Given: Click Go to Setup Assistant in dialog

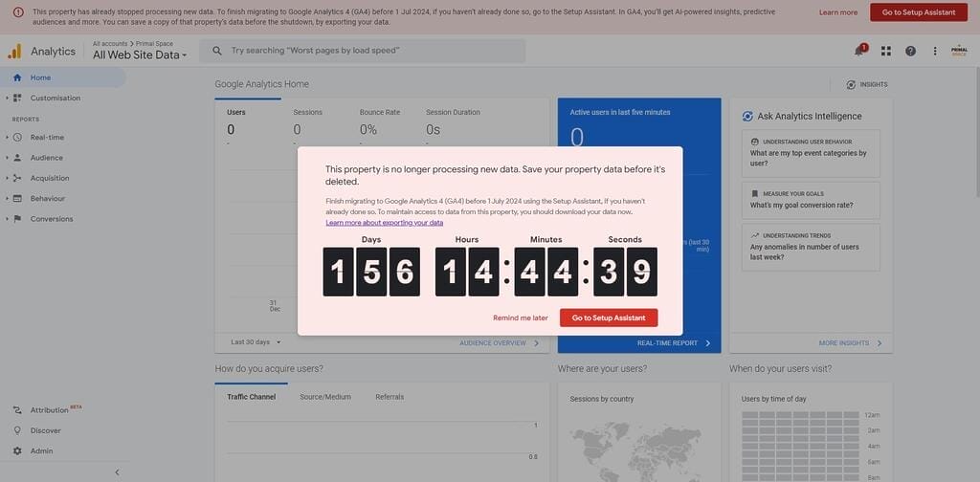Looking at the screenshot, I should pos(608,318).
